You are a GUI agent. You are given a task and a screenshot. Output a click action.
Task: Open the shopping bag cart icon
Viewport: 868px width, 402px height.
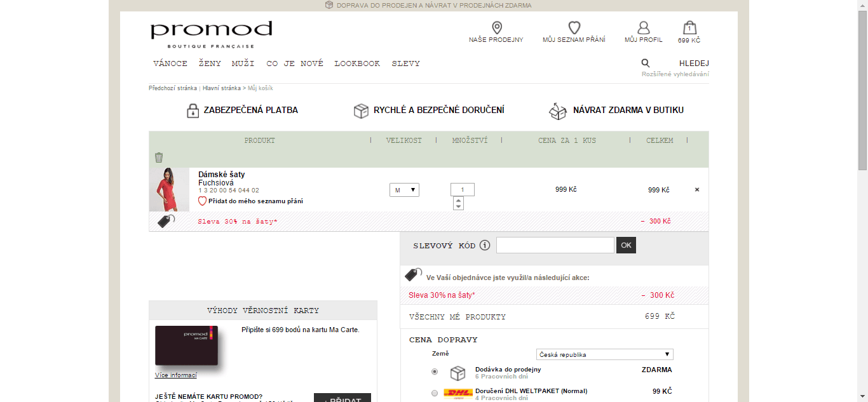(x=689, y=28)
